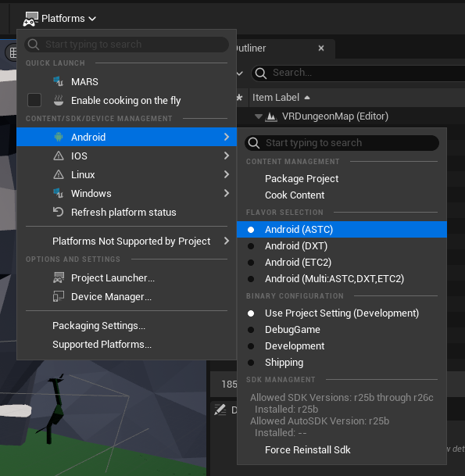Click the VRDungeonMap level icon
465x476 pixels.
pyautogui.click(x=271, y=116)
